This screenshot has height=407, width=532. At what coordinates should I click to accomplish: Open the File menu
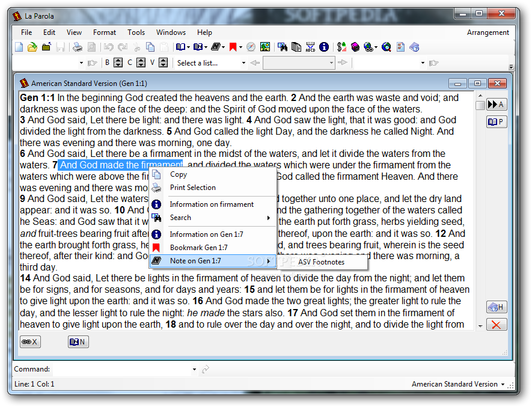[26, 32]
